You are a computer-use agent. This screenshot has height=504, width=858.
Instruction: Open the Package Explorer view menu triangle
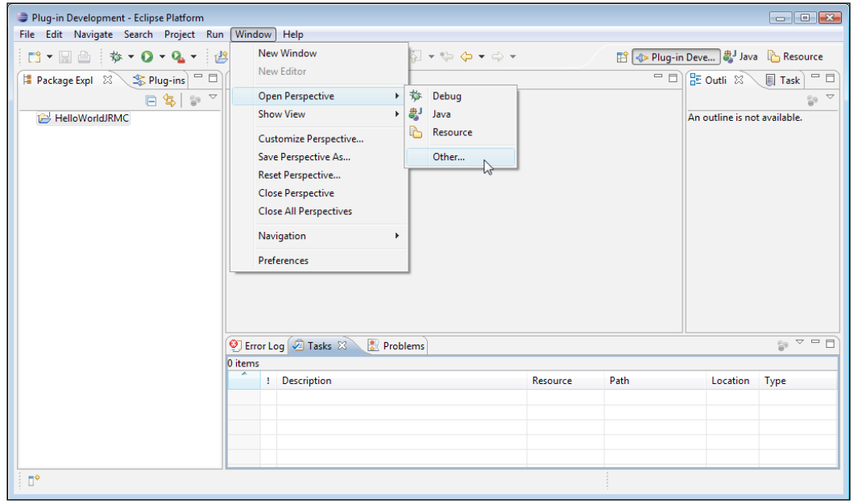(x=213, y=97)
